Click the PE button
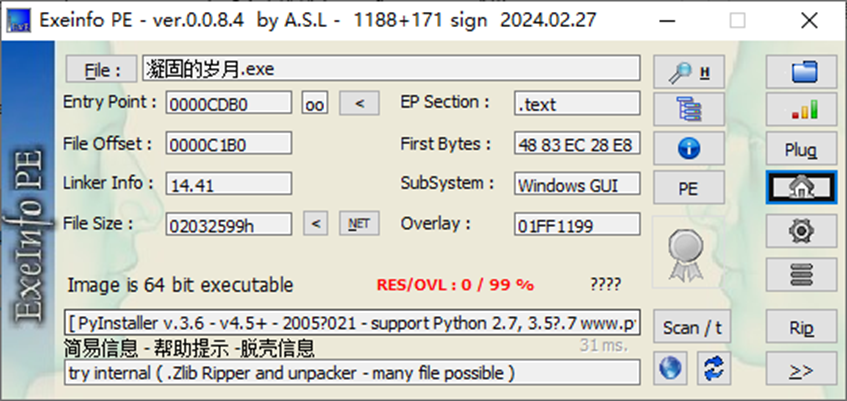The image size is (847, 401). 687,187
